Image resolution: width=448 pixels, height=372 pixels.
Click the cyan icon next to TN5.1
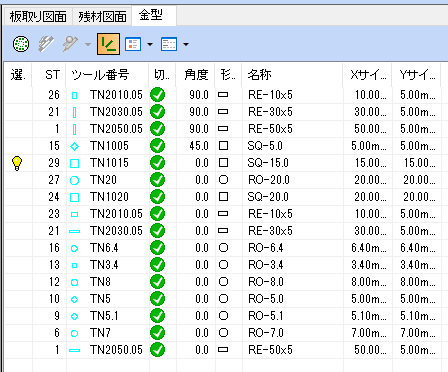click(x=74, y=316)
